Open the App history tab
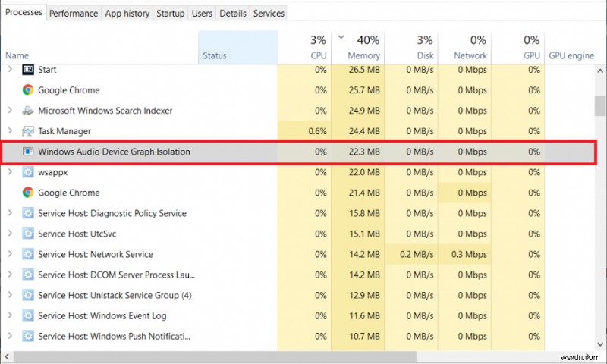 coord(127,14)
